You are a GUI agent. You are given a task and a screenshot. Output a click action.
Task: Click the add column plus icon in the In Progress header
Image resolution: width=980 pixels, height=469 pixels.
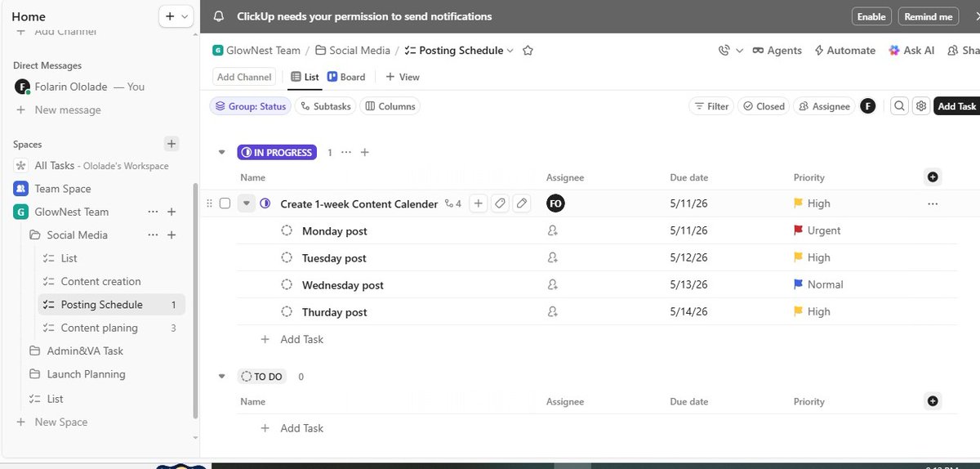[x=933, y=177]
